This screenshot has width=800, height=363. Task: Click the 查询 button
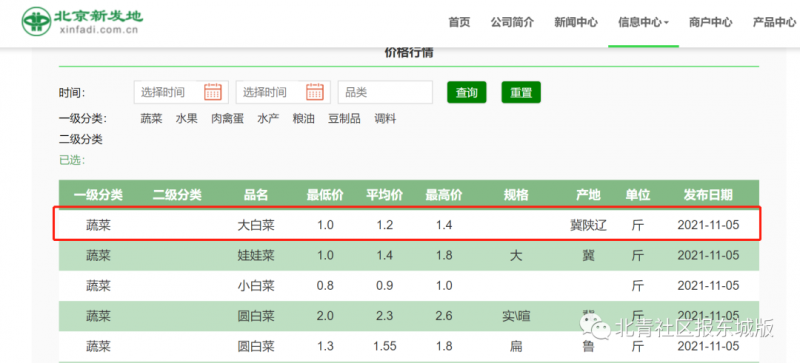pyautogui.click(x=467, y=92)
